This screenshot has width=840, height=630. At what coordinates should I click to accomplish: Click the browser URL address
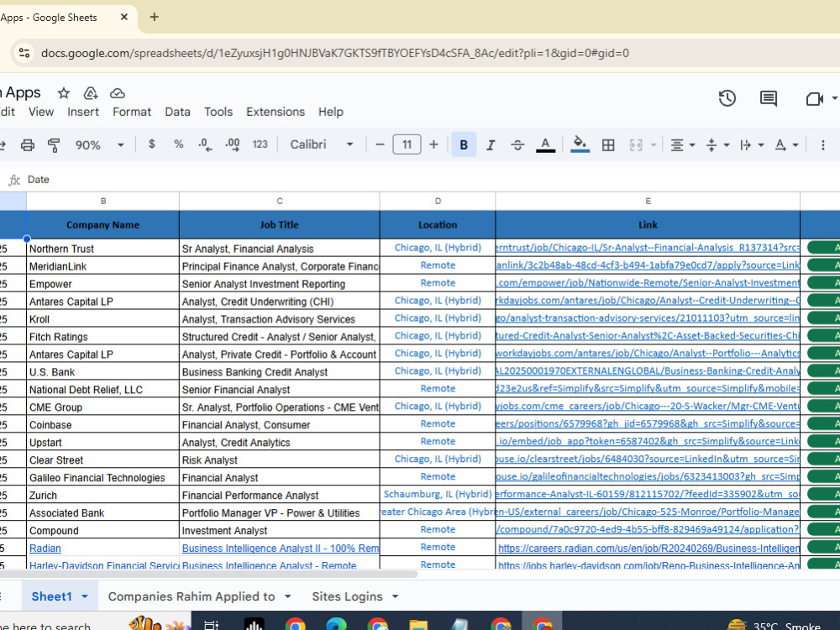pos(335,53)
